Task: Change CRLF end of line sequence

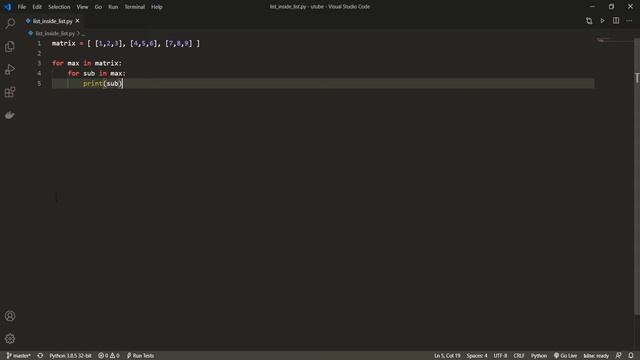Action: click(519, 356)
